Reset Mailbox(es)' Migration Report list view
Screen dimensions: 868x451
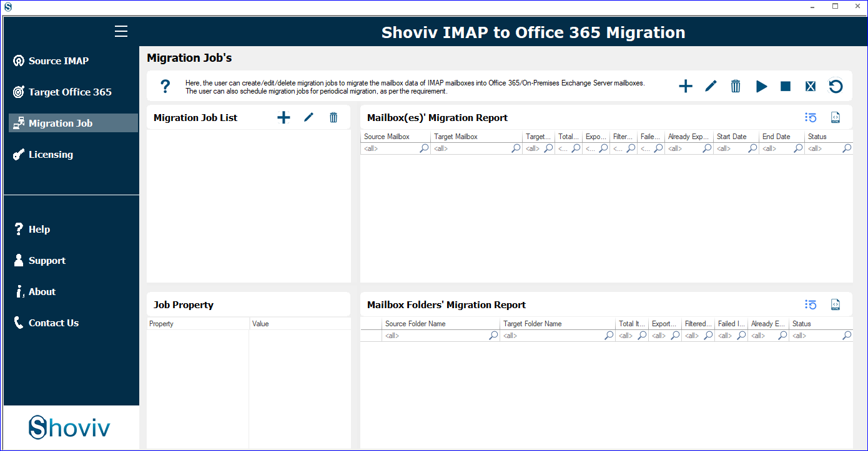pos(811,117)
